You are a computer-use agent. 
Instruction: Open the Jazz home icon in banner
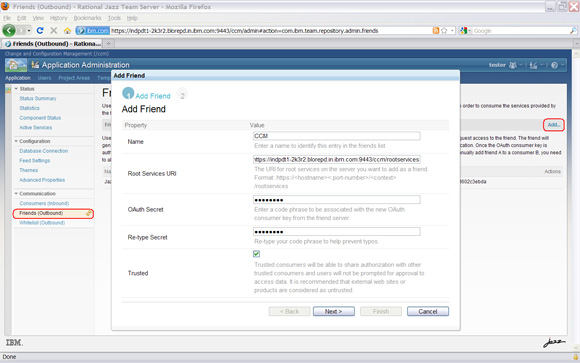click(16, 65)
